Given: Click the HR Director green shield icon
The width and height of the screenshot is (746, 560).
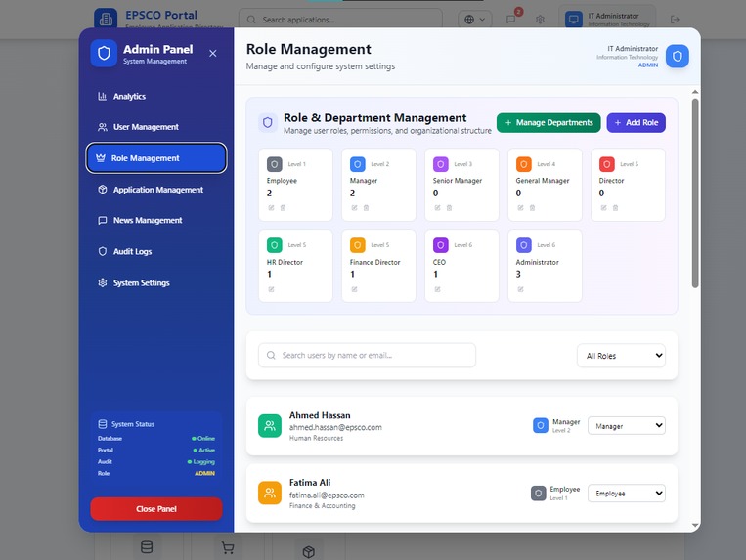Looking at the screenshot, I should (x=275, y=245).
